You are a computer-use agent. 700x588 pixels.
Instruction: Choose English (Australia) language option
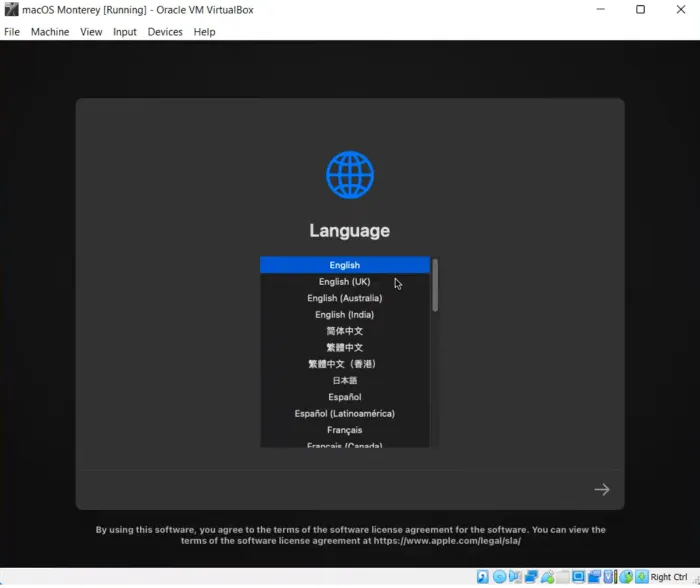[x=344, y=298]
